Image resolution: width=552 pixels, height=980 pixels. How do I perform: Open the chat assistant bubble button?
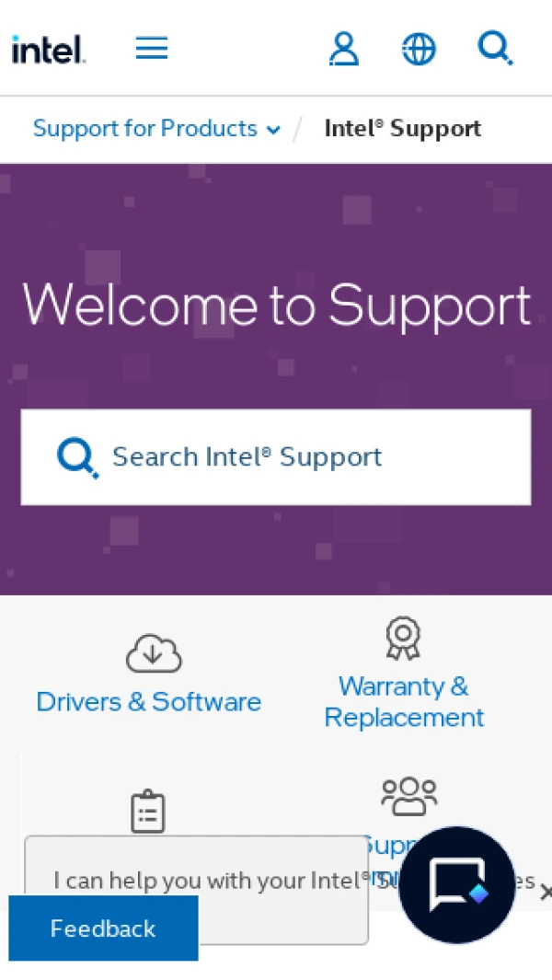tap(457, 885)
